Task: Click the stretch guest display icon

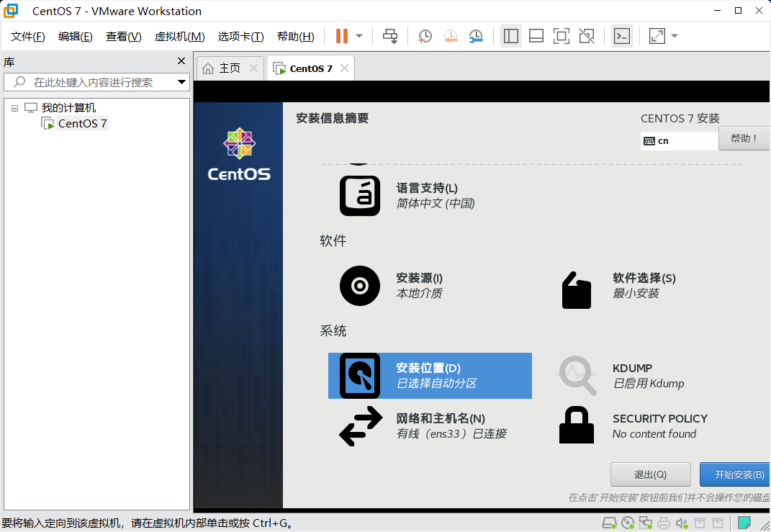Action: click(x=657, y=36)
